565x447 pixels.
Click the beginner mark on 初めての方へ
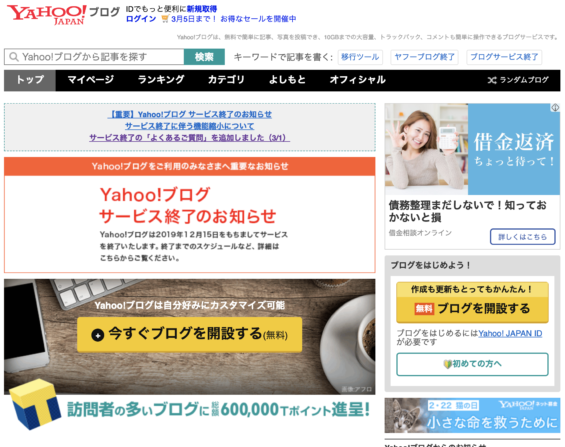[447, 364]
